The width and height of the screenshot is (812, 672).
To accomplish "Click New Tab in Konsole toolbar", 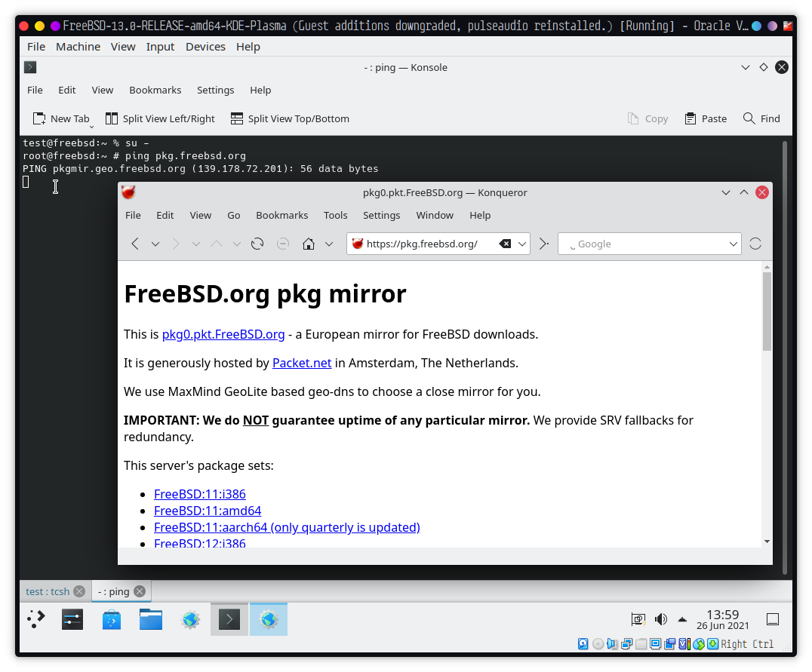I will pos(61,118).
